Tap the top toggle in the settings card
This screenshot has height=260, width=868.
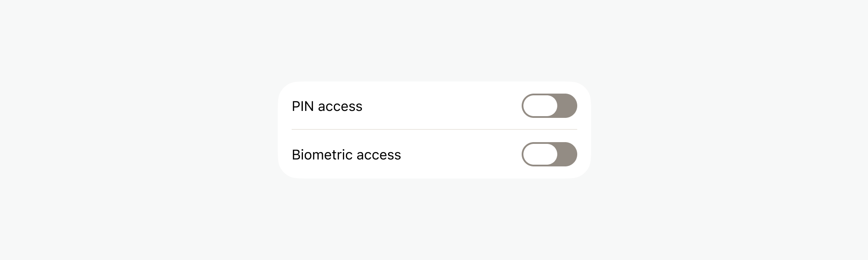(549, 106)
